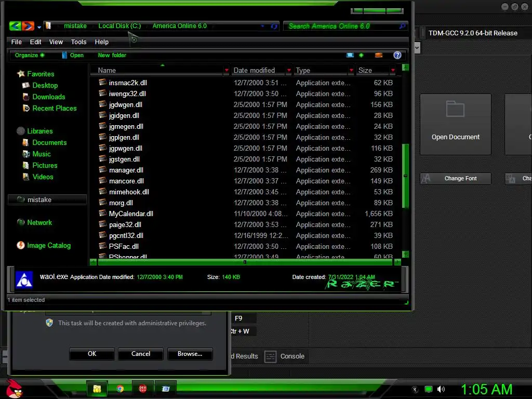Image resolution: width=532 pixels, height=399 pixels.
Task: Select the MyCalendar.dll file icon
Action: pyautogui.click(x=102, y=213)
